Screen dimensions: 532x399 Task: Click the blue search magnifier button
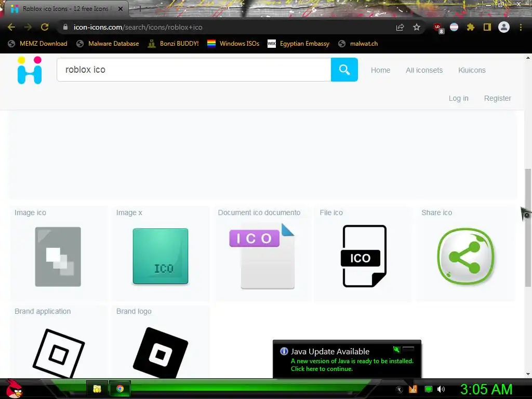[x=344, y=70]
